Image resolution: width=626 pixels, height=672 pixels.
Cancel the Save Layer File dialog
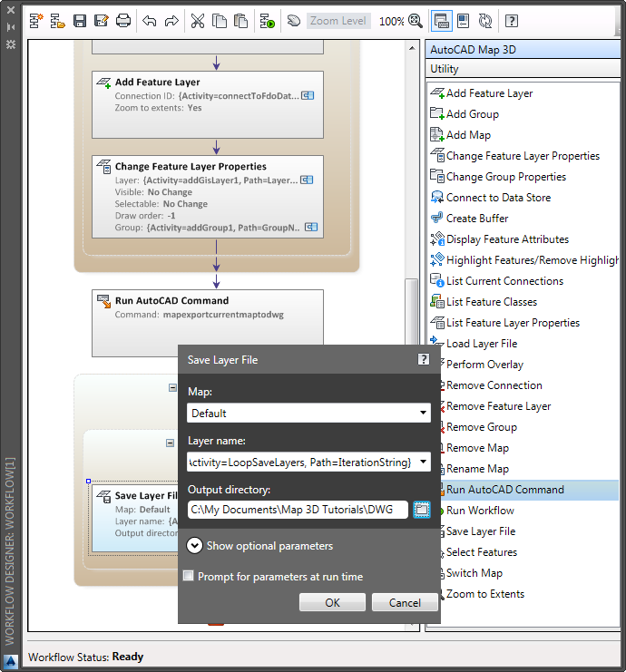click(x=405, y=602)
